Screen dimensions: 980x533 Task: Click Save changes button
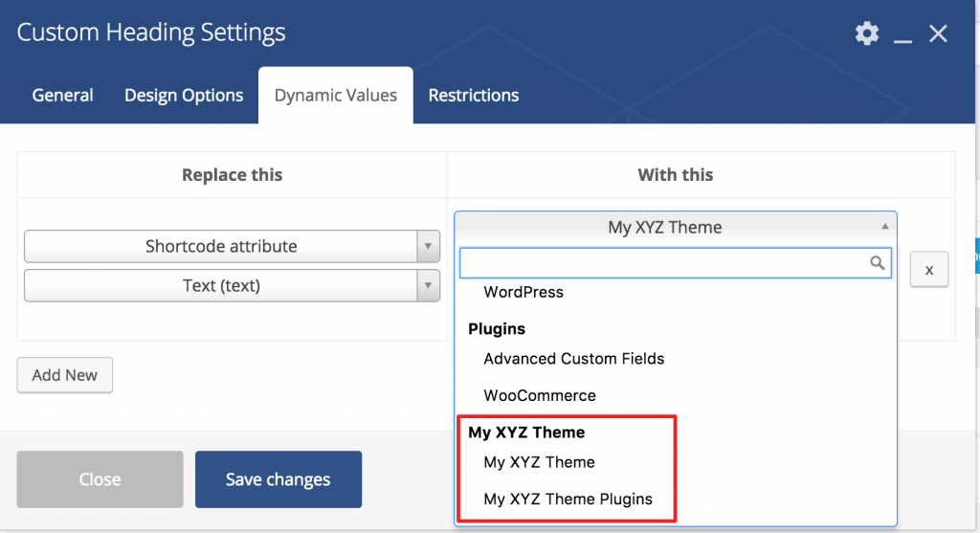[278, 479]
